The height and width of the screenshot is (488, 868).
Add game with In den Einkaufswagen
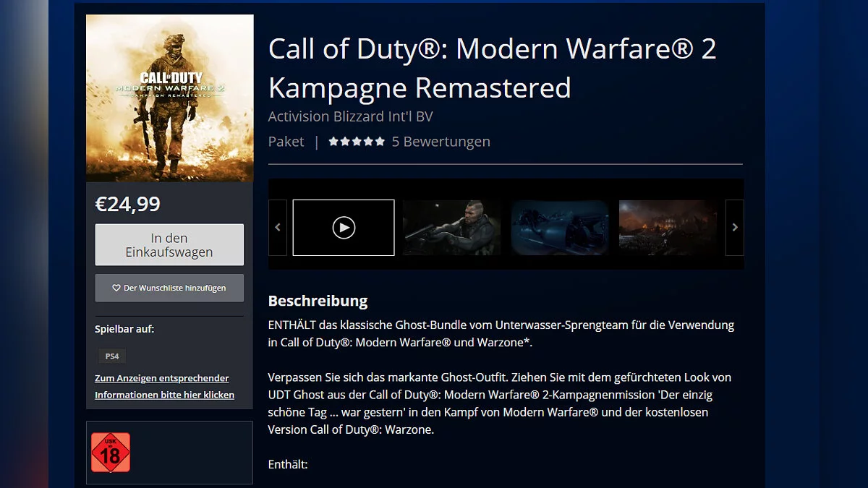click(x=169, y=245)
